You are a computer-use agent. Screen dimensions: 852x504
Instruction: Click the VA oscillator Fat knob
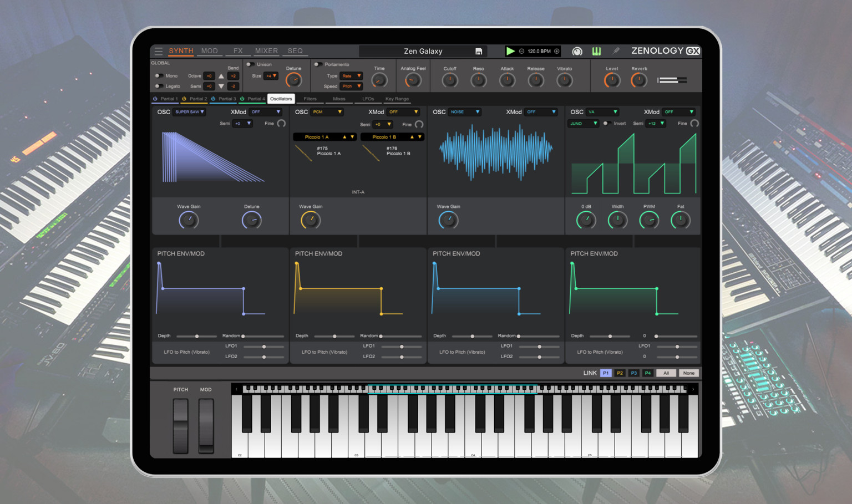[x=681, y=220]
